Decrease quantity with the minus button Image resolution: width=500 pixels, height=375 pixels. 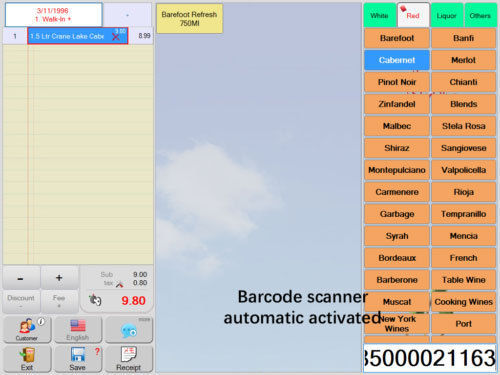click(21, 278)
